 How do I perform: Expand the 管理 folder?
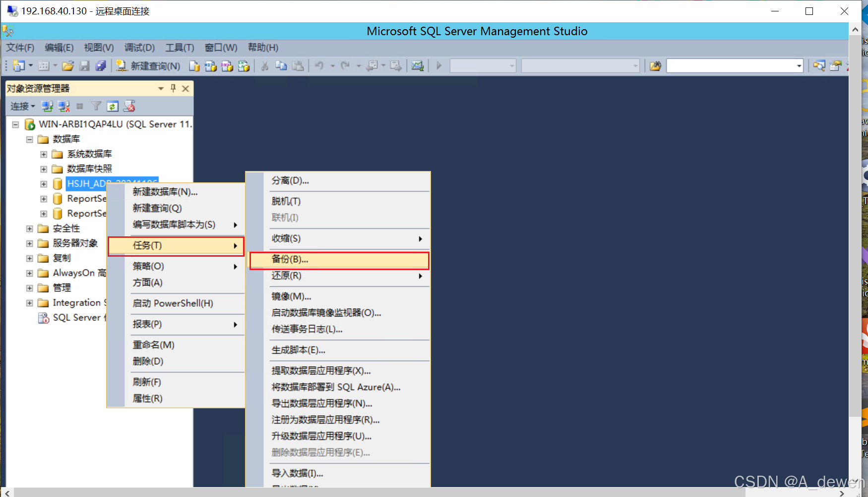[30, 288]
